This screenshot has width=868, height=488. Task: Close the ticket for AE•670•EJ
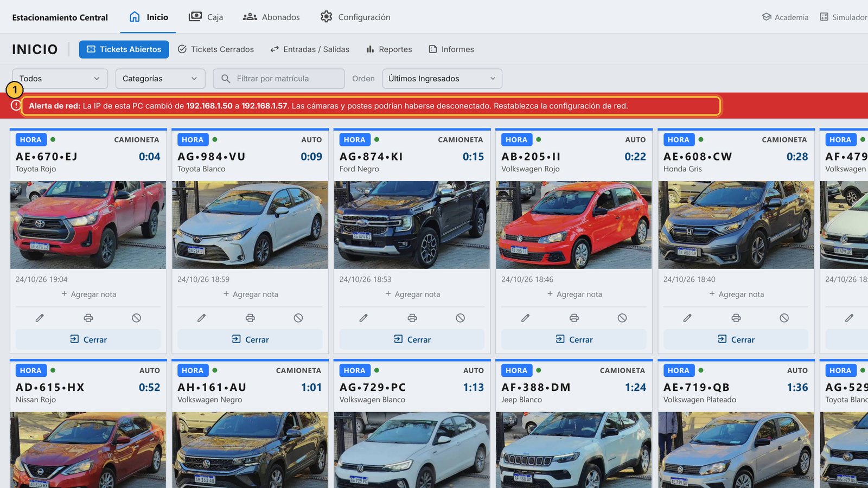[x=88, y=339]
